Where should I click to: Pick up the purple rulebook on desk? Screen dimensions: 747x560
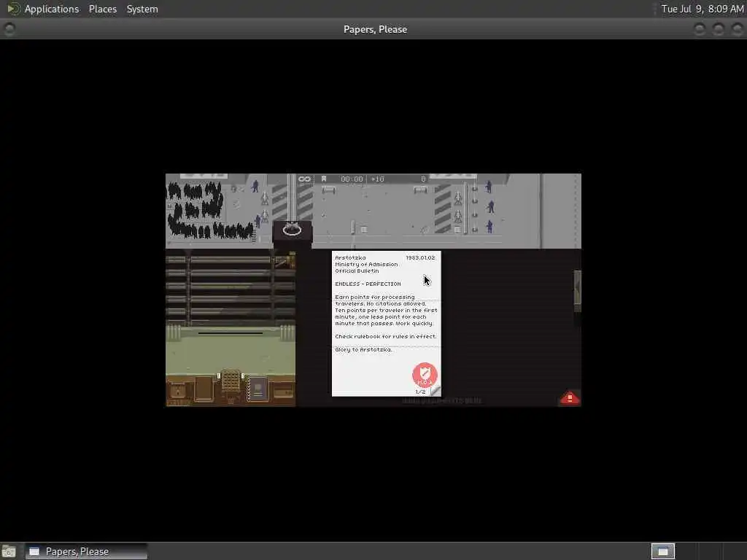258,389
